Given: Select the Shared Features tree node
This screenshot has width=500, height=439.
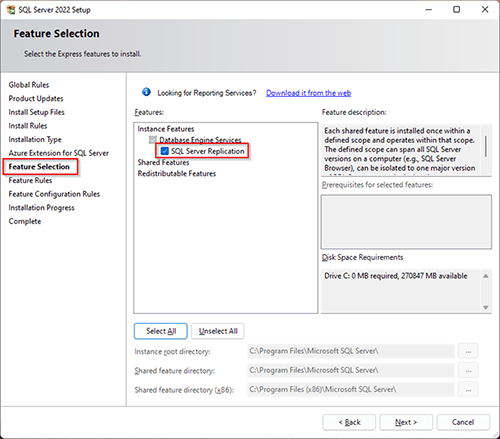Looking at the screenshot, I should pyautogui.click(x=163, y=162).
